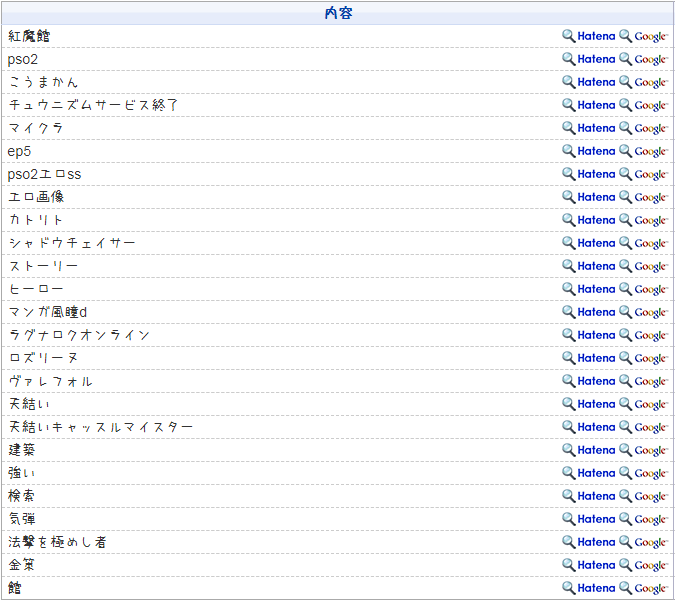Click Google icon in pso2エロss row

point(643,174)
